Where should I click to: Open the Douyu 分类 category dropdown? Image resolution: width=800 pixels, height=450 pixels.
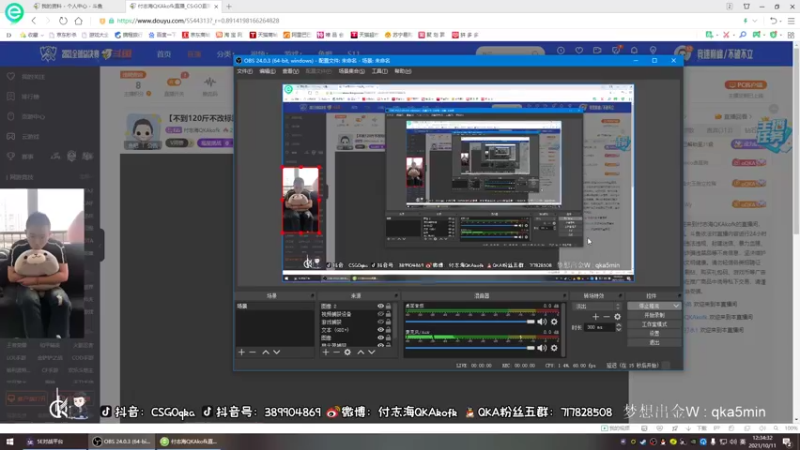pyautogui.click(x=224, y=54)
